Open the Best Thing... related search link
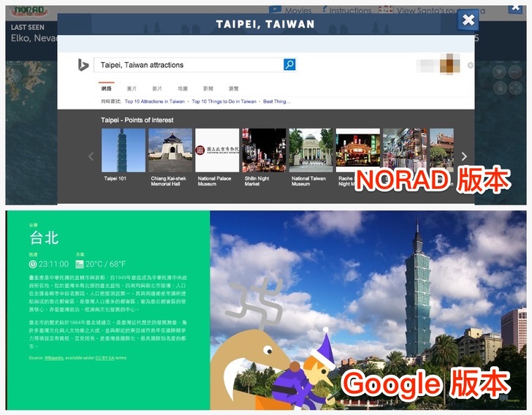Viewport: 532px width, 415px height. (x=276, y=102)
